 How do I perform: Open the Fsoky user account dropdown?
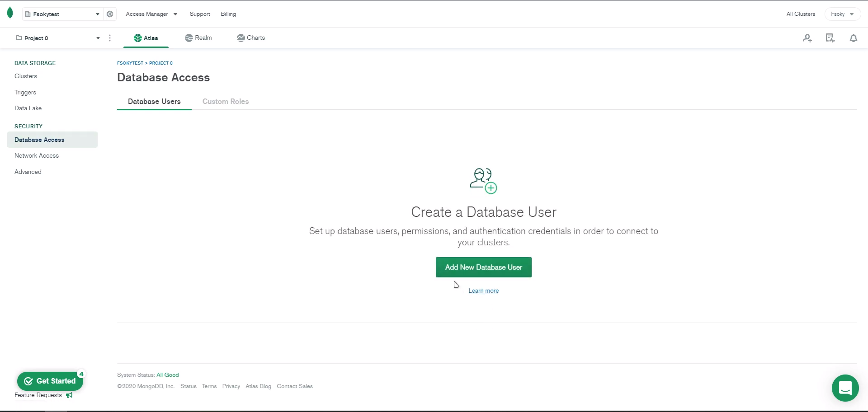pyautogui.click(x=842, y=14)
